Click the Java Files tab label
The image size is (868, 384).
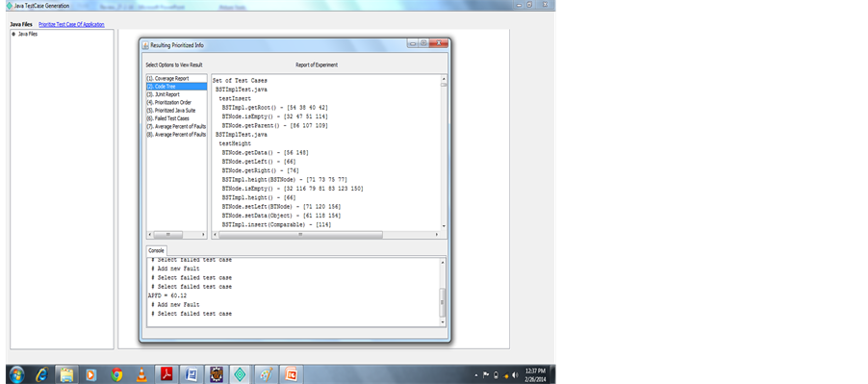coord(21,25)
